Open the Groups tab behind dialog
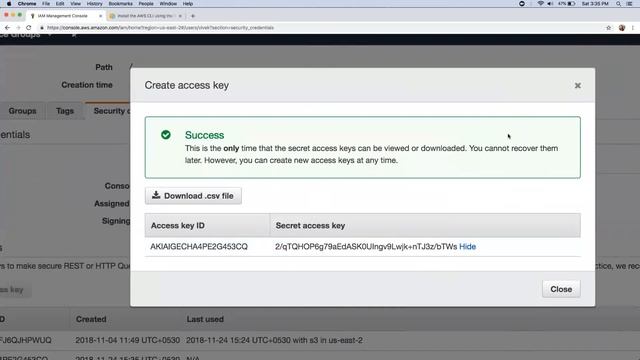Viewport: 640px width, 360px height. tap(22, 111)
